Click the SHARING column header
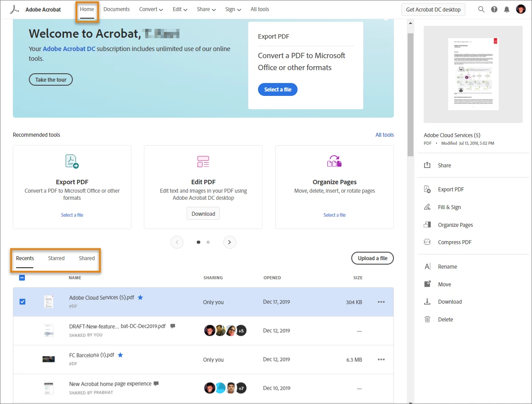Image resolution: width=532 pixels, height=404 pixels. [x=213, y=278]
